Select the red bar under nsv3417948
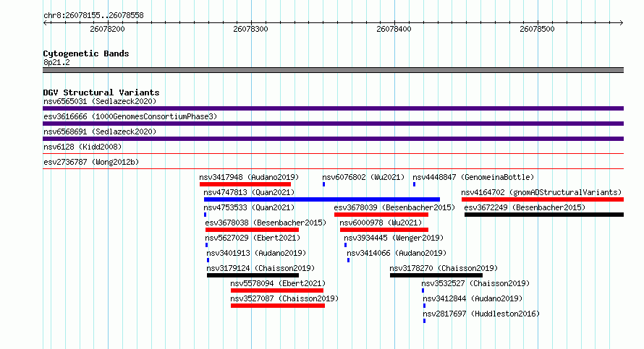 [x=245, y=184]
